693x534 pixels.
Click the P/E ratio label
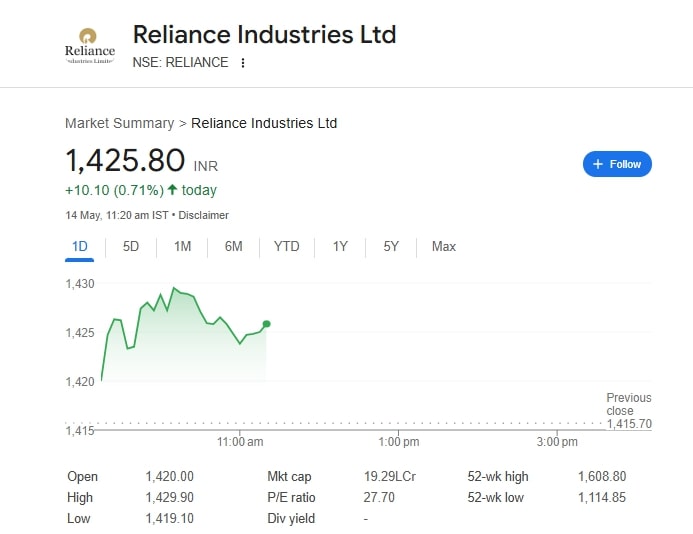click(x=291, y=497)
